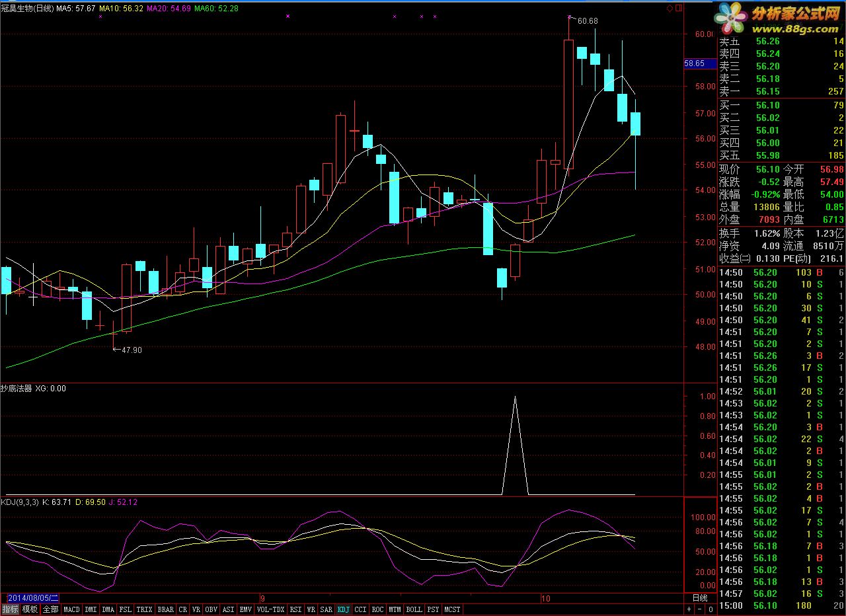This screenshot has height=616, width=846.
Task: Click the PE(动) 216.1 value
Action: coord(832,258)
